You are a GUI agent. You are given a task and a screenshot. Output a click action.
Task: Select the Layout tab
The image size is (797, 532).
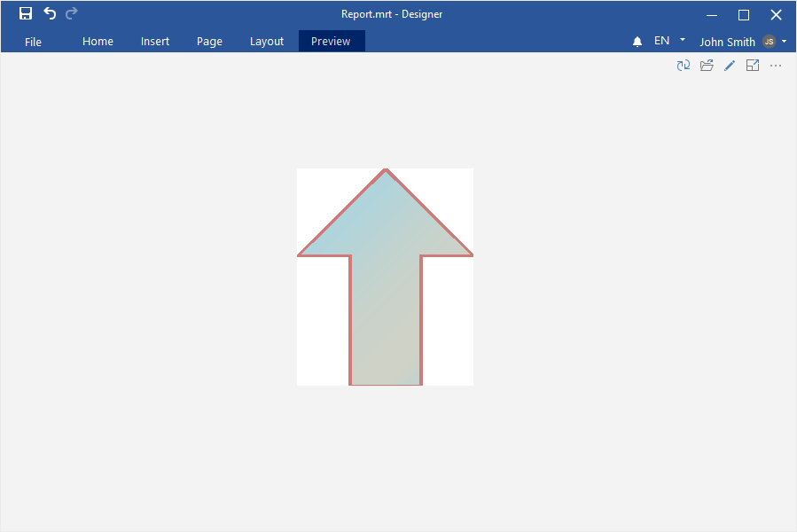click(x=267, y=42)
